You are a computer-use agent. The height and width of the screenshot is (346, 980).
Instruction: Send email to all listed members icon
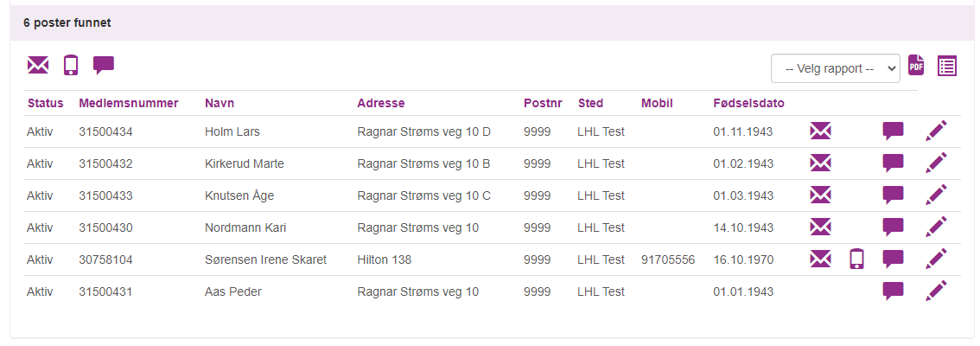tap(38, 65)
